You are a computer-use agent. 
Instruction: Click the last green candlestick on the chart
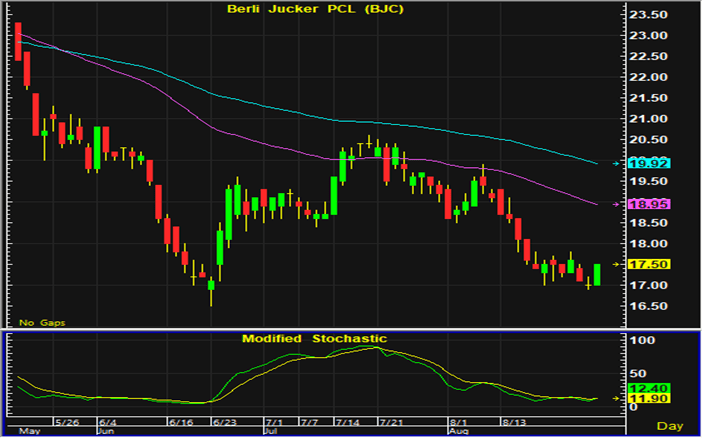click(x=597, y=274)
